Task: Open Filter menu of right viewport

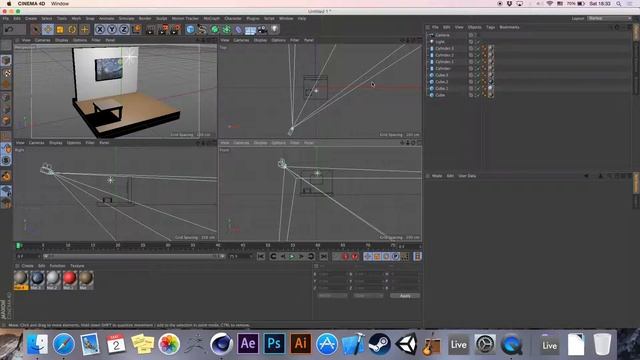Action: [x=90, y=143]
